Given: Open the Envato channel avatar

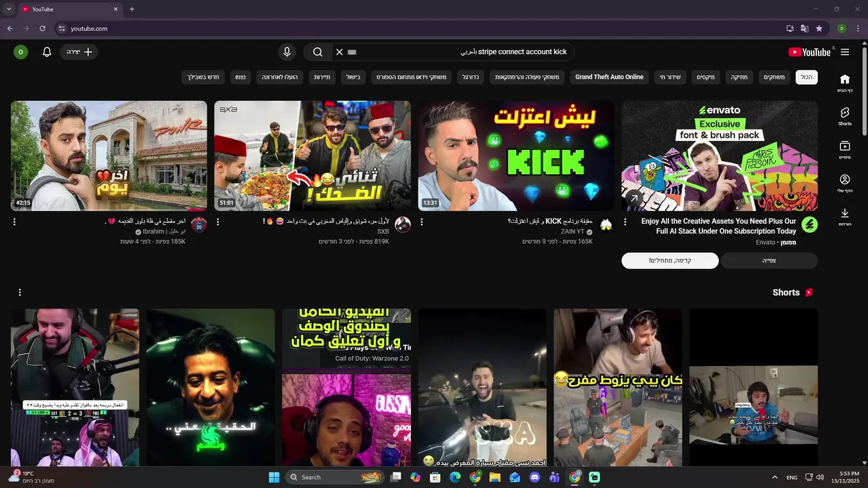Looking at the screenshot, I should coord(809,224).
